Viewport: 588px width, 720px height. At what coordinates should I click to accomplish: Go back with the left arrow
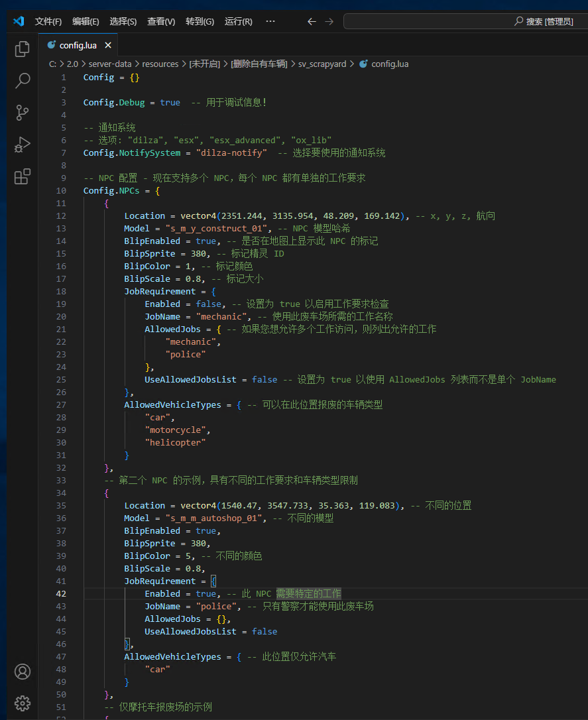[312, 21]
